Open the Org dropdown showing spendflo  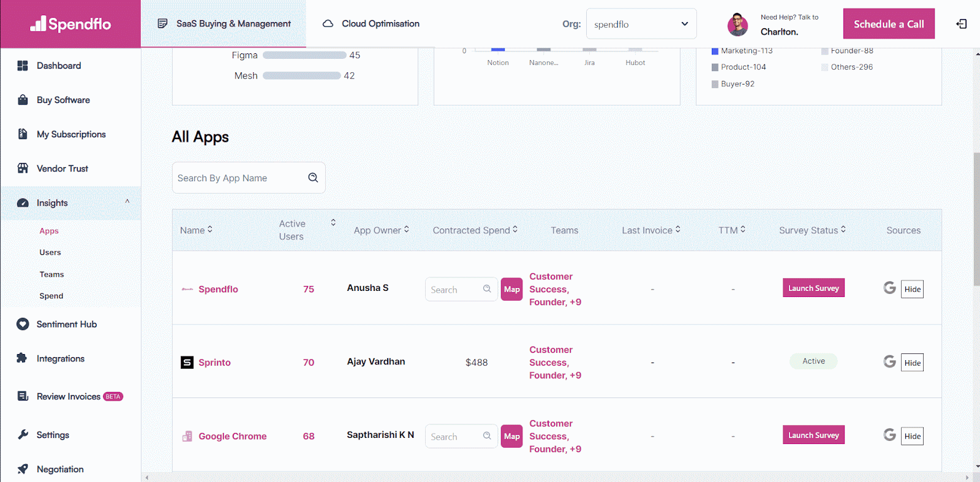pyautogui.click(x=641, y=24)
